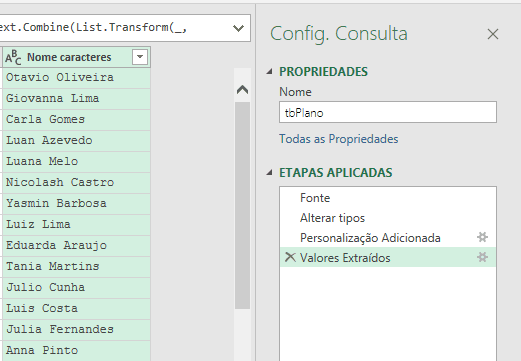The height and width of the screenshot is (361, 521).
Task: Click the scroll up arrow
Action: click(242, 90)
